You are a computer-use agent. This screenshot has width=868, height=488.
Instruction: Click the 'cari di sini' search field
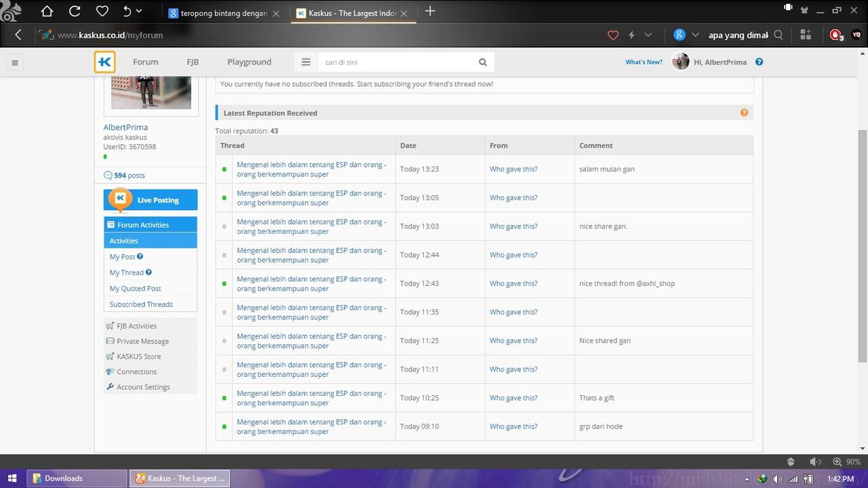395,62
